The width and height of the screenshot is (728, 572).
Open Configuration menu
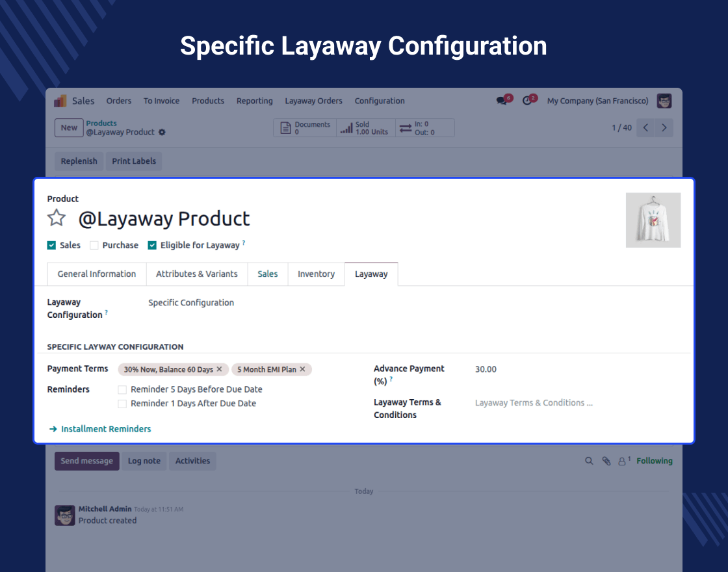pyautogui.click(x=380, y=101)
